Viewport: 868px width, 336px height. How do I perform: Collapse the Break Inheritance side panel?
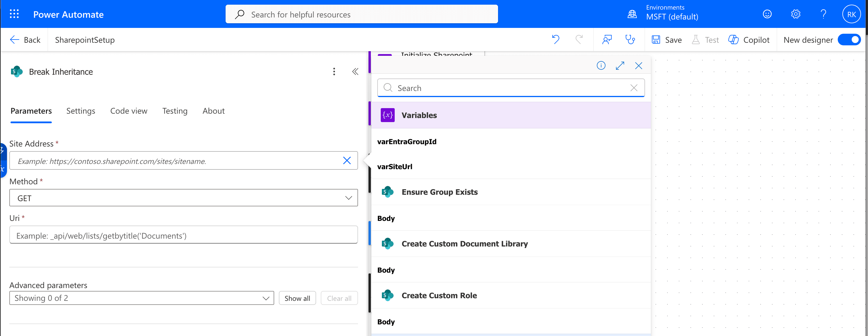click(x=355, y=71)
